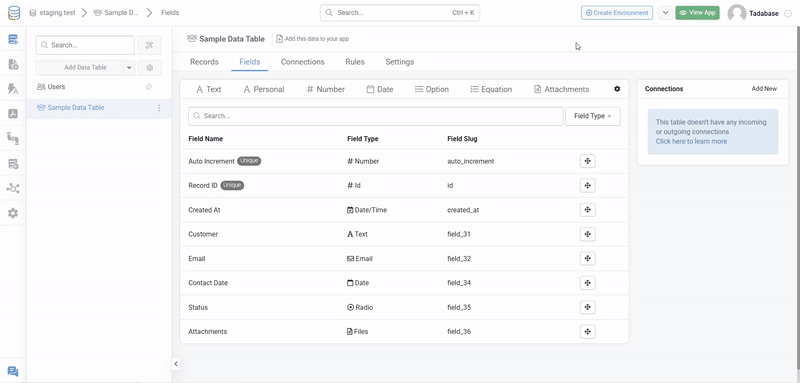Open the Settings gear in left sidebar
Viewport: 800px width, 383px height.
(13, 213)
